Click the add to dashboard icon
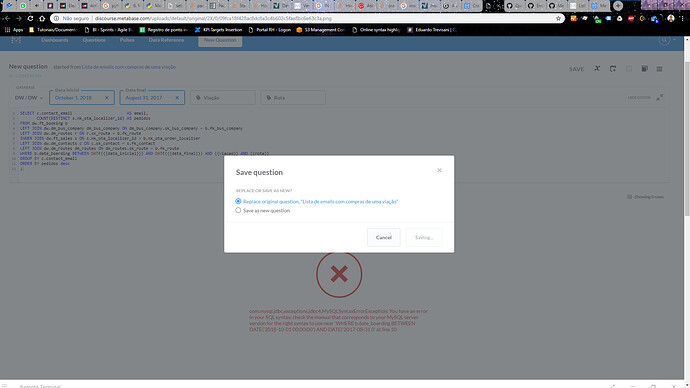690x388 pixels. 613,69
